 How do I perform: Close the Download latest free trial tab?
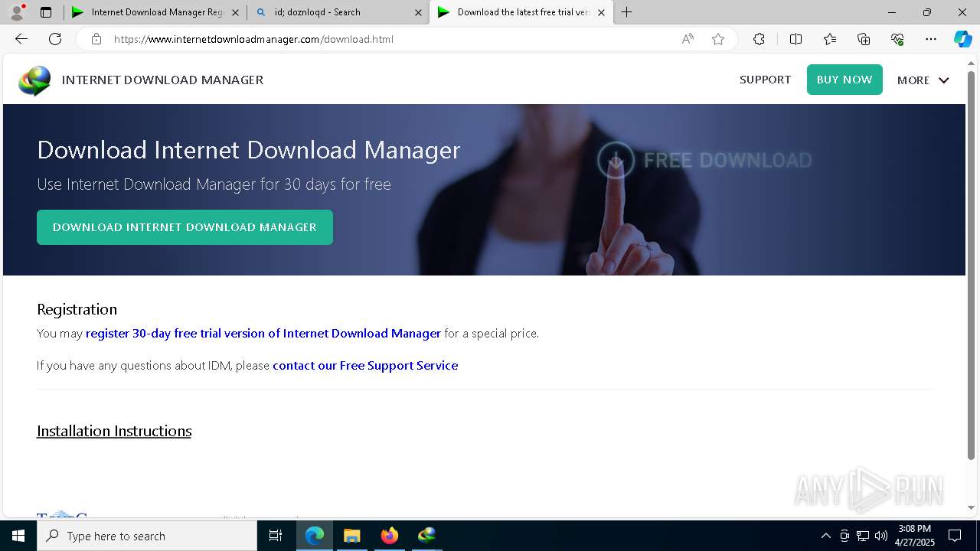pos(601,12)
